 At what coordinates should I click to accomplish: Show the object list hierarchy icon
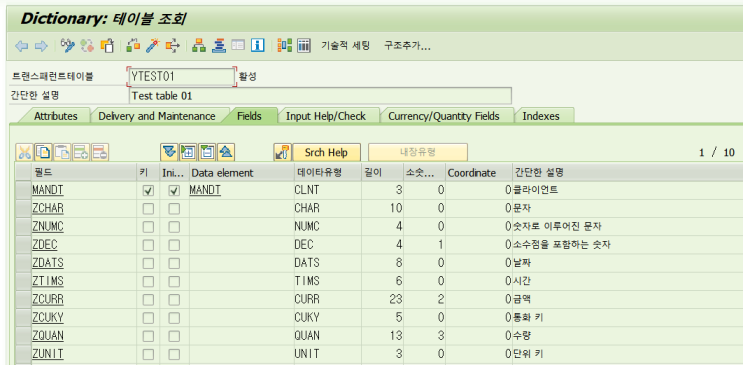[199, 46]
